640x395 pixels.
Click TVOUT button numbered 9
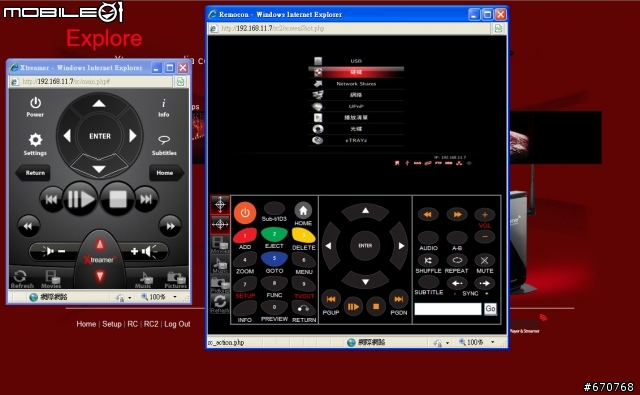click(304, 284)
